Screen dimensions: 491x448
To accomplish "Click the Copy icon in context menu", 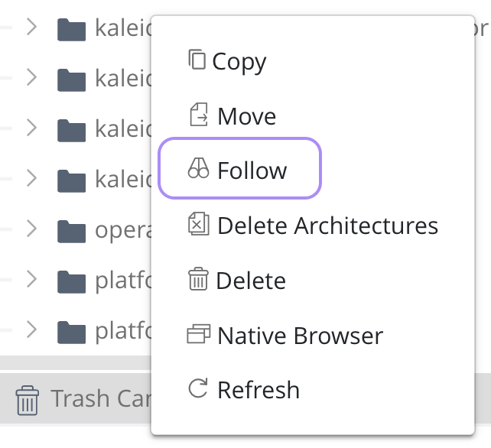I will pyautogui.click(x=197, y=59).
